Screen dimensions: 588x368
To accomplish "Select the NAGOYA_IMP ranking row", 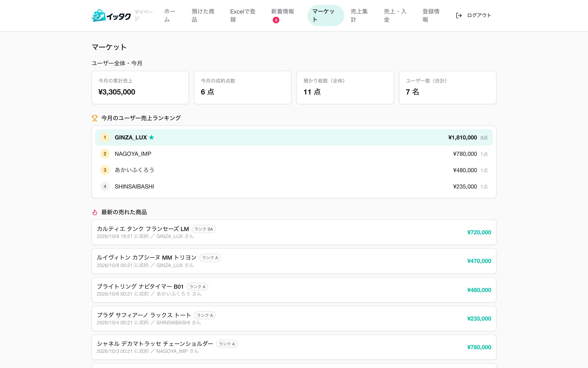I will [x=294, y=154].
